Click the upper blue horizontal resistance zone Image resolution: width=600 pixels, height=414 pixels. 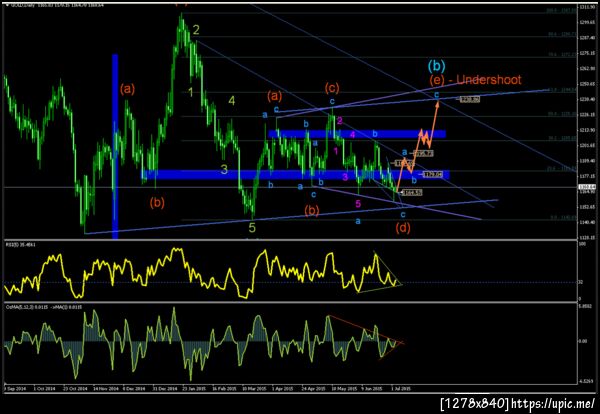click(x=357, y=134)
